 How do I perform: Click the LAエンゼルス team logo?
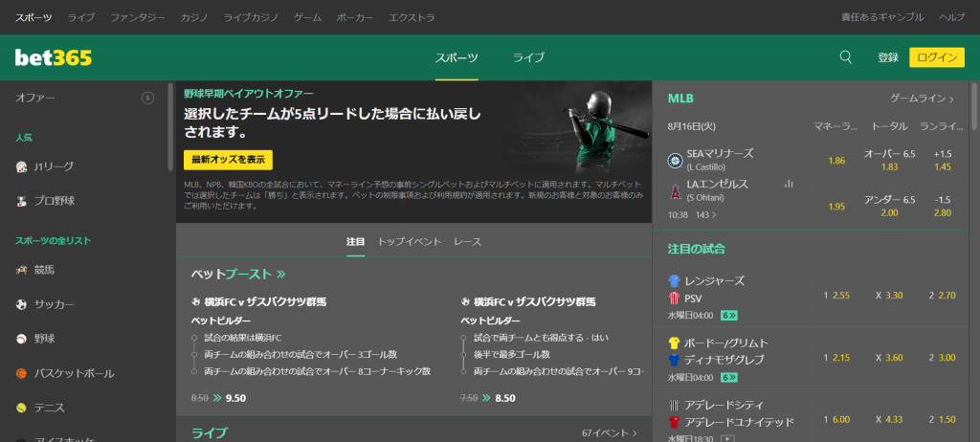click(x=675, y=190)
